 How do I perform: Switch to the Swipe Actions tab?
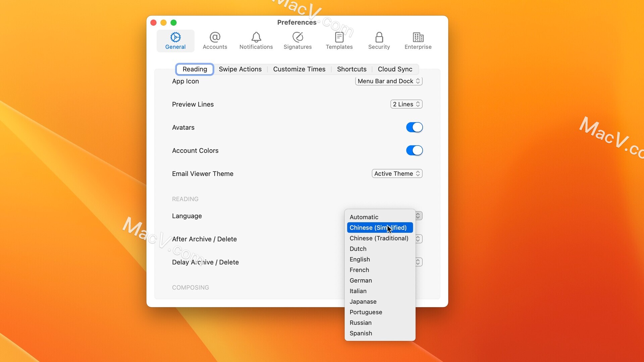point(240,69)
